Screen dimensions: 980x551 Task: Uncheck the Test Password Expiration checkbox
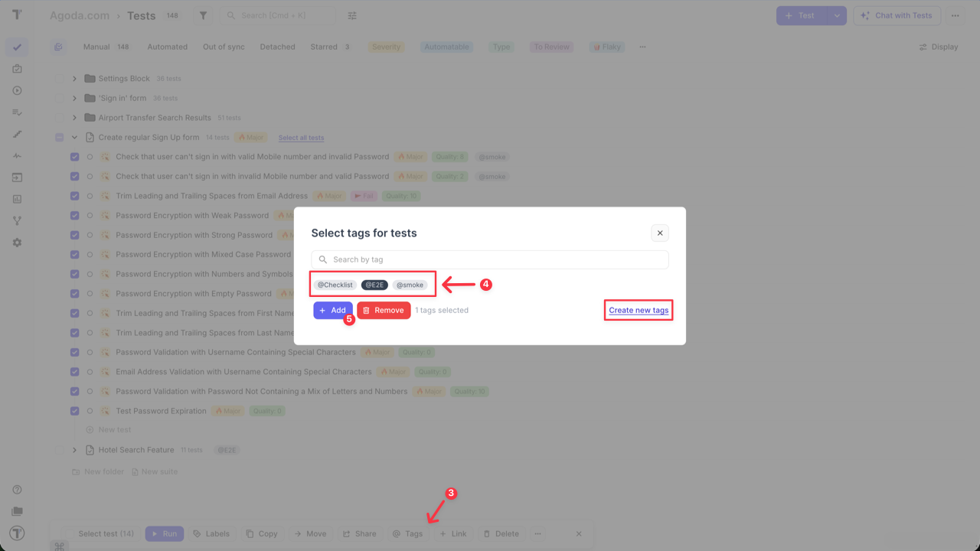point(74,410)
